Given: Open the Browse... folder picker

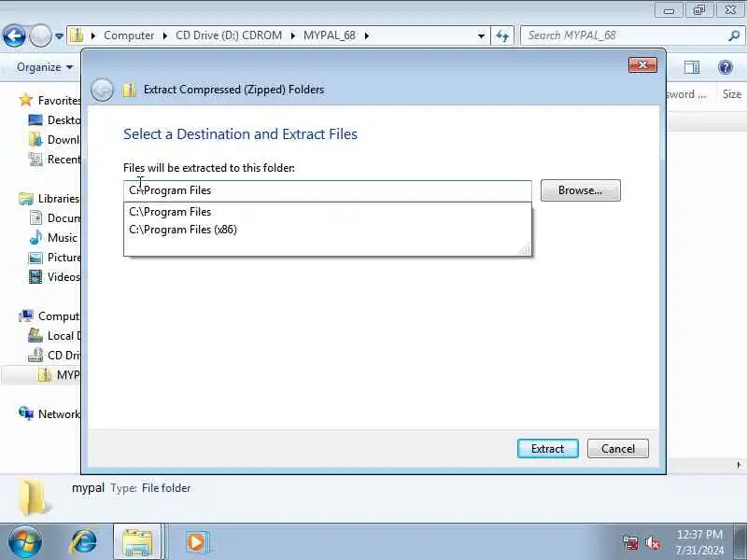Looking at the screenshot, I should coord(580,190).
